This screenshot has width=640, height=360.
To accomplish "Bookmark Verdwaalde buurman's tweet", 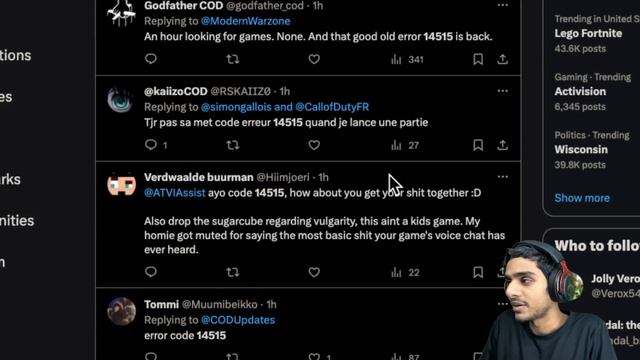I will click(478, 272).
